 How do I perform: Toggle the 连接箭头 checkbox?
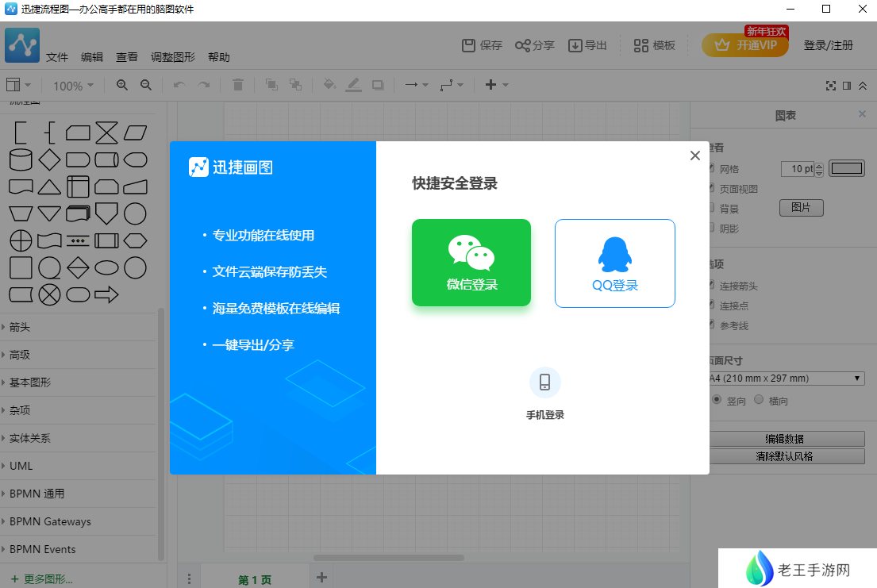click(711, 285)
